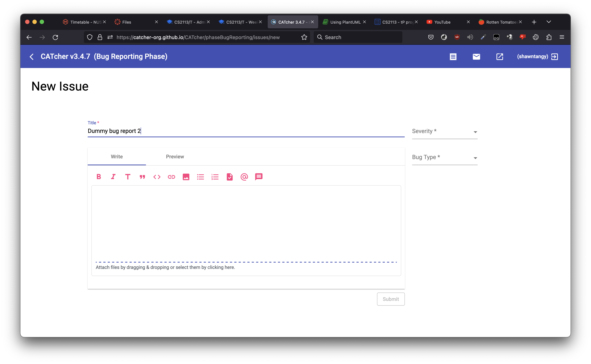Open the Severity dropdown
591x364 pixels.
pos(445,132)
